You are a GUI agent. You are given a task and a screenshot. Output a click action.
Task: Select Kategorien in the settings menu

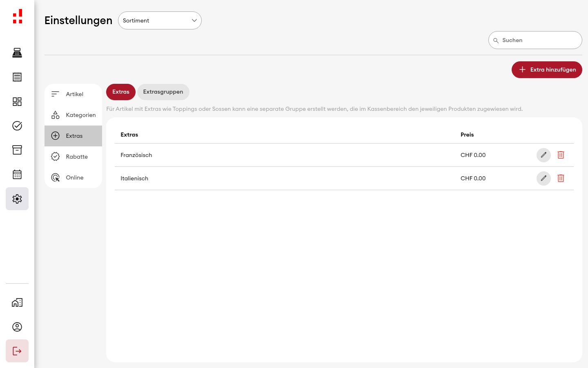click(x=73, y=115)
